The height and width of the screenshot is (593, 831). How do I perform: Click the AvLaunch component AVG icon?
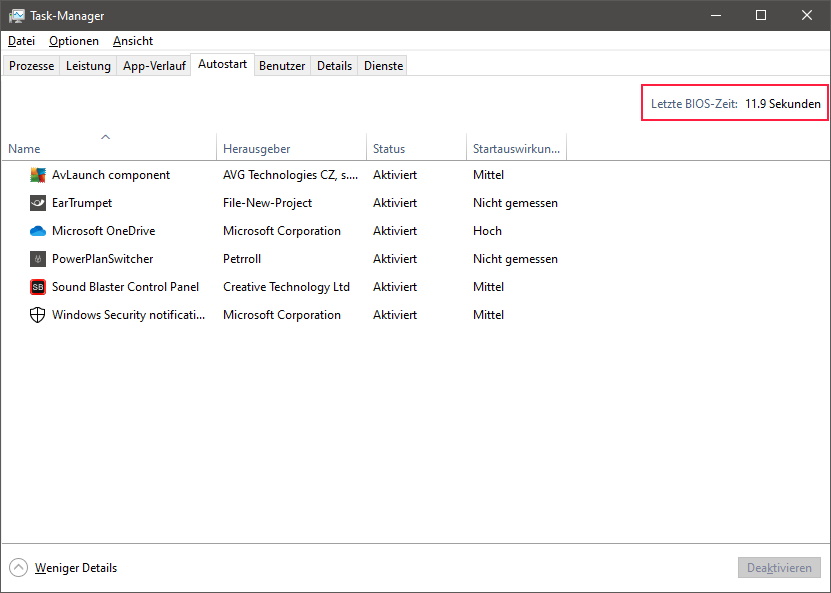click(x=38, y=175)
